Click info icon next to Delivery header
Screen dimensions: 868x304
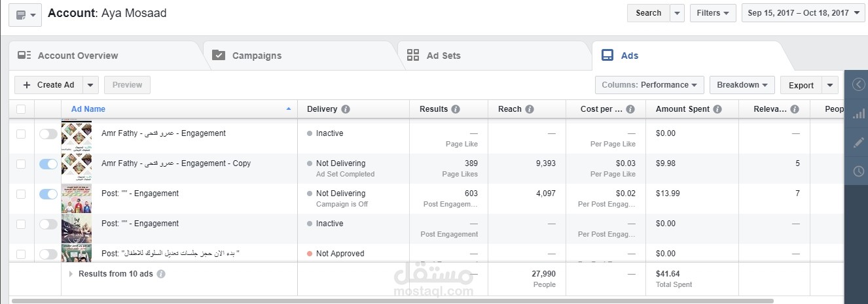point(346,109)
